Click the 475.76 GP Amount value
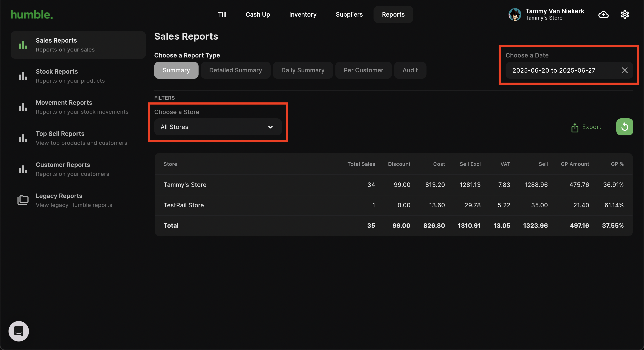This screenshot has height=350, width=644. click(579, 185)
